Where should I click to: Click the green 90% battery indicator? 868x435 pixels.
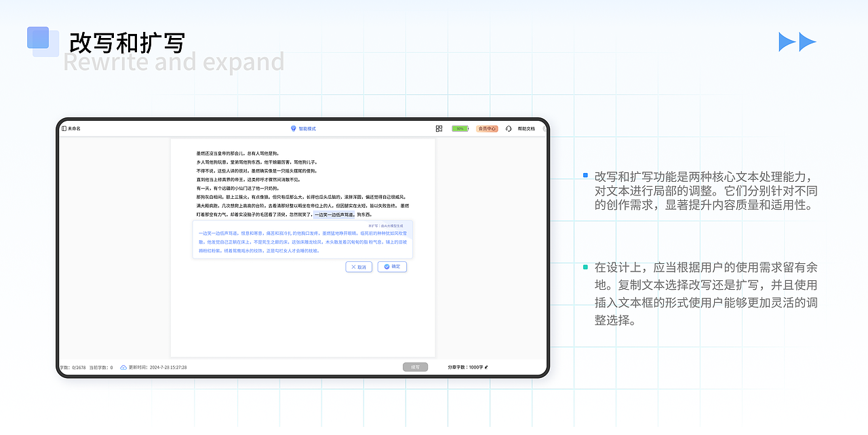[460, 128]
